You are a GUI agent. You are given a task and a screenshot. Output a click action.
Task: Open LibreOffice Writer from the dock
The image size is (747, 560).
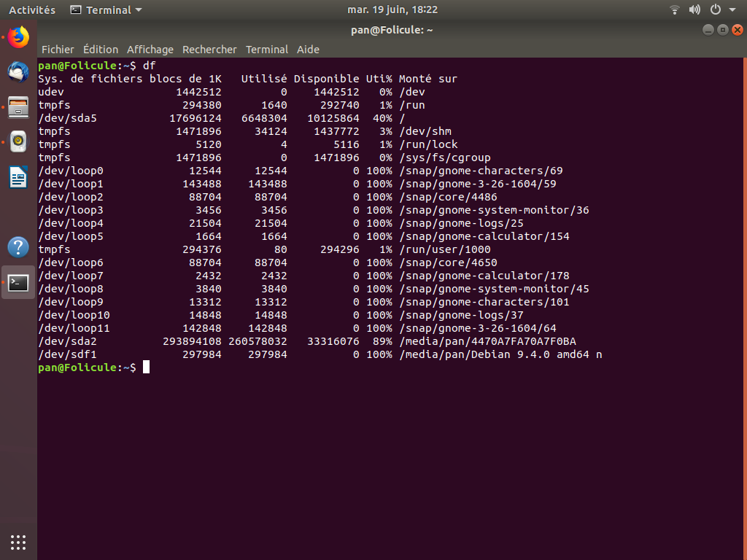tap(18, 177)
